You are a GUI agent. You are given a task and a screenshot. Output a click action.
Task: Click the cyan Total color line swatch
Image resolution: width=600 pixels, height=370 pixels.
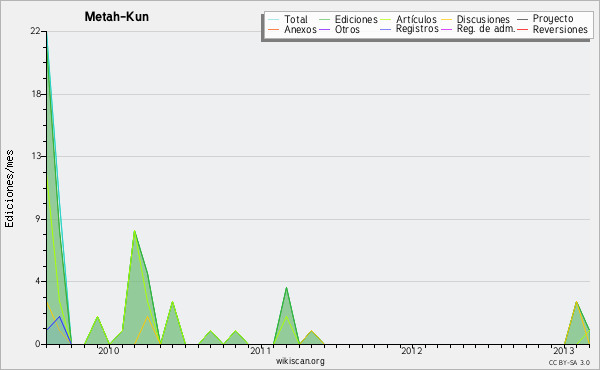tap(274, 19)
